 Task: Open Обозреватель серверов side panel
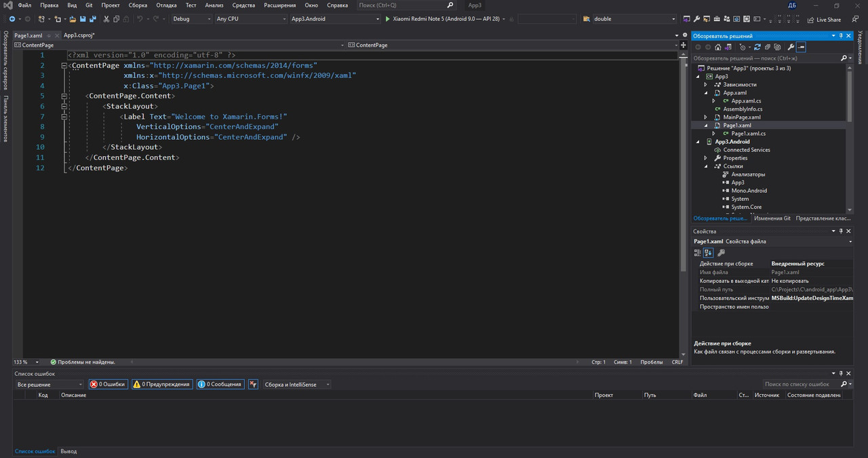pos(5,60)
